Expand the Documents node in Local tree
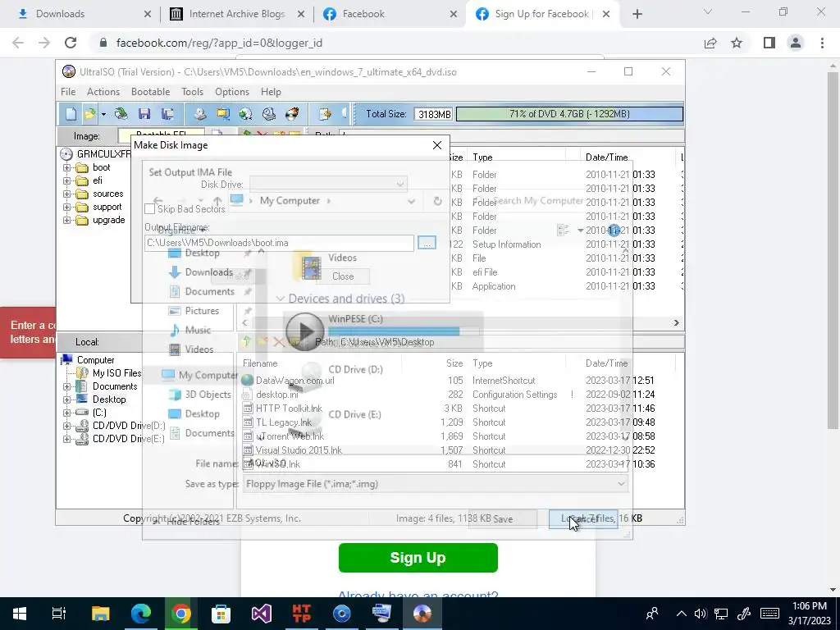 click(67, 386)
